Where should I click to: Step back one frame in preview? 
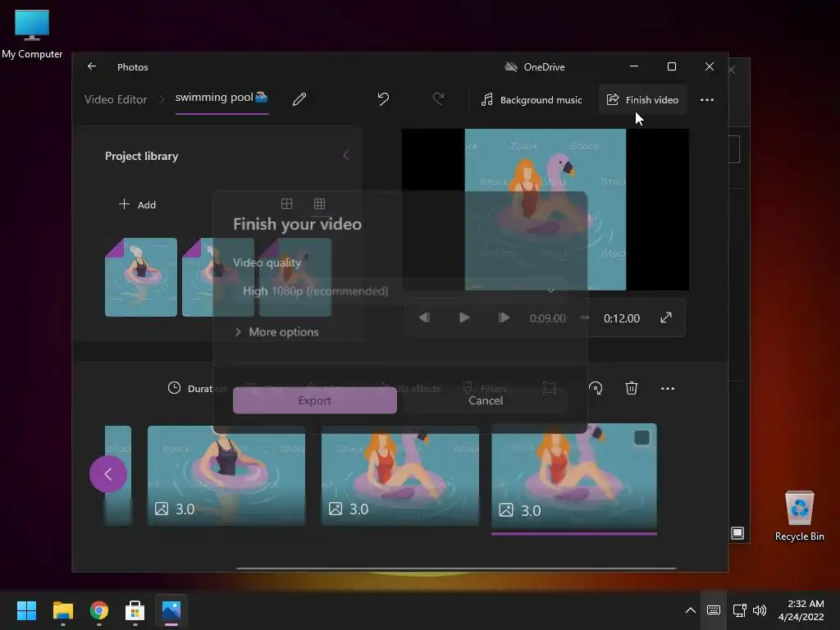pos(424,317)
